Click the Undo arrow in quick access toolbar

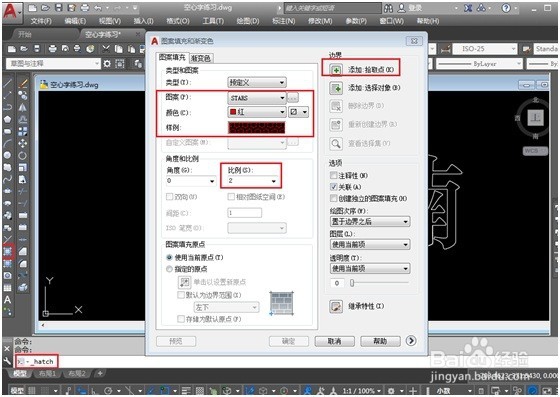pyautogui.click(x=98, y=8)
